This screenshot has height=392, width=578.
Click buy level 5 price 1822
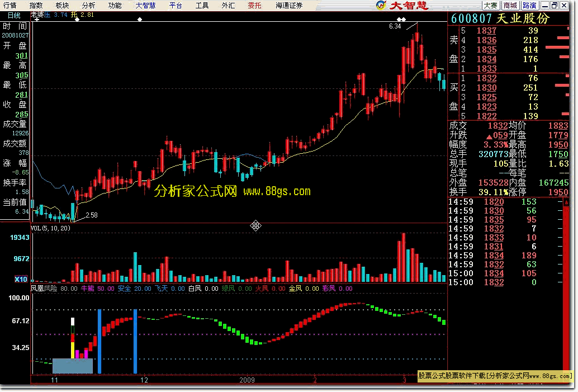click(x=486, y=116)
